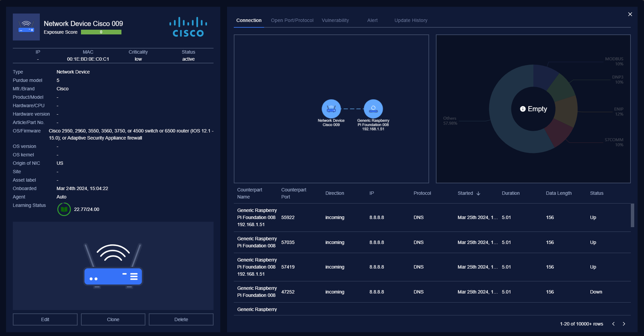Go to the next page of rows
This screenshot has width=644, height=336.
pos(624,324)
